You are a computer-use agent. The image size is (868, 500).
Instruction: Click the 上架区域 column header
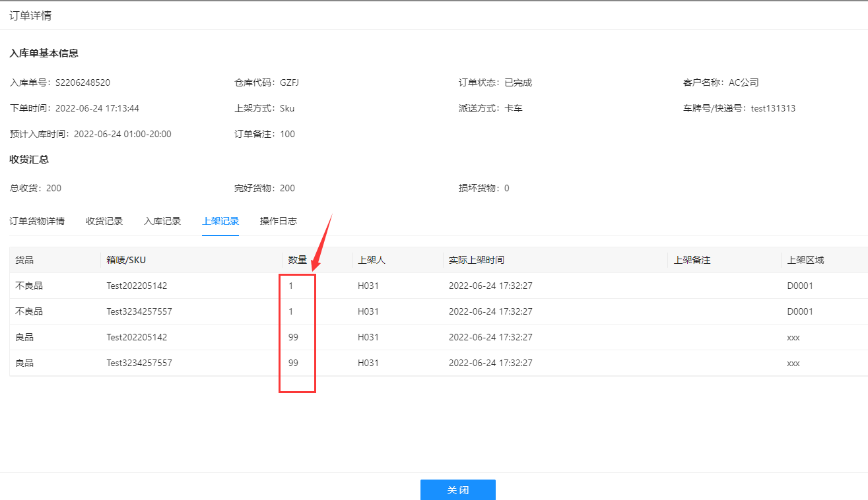805,260
